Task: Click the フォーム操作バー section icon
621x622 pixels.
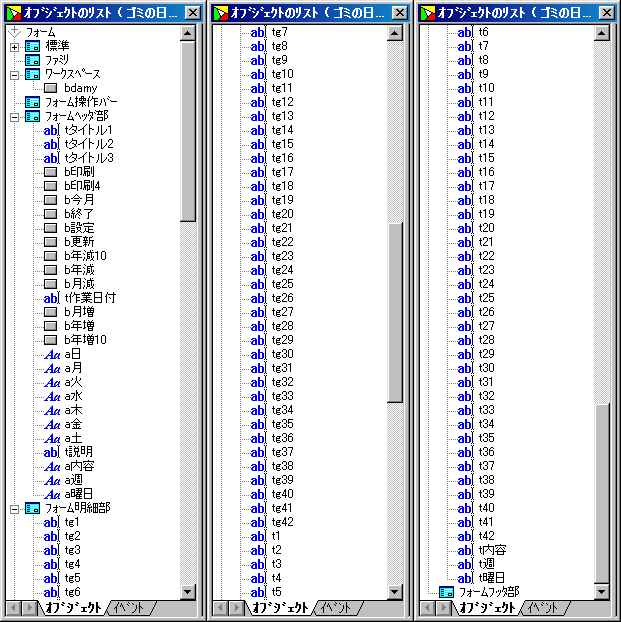Action: tap(32, 103)
